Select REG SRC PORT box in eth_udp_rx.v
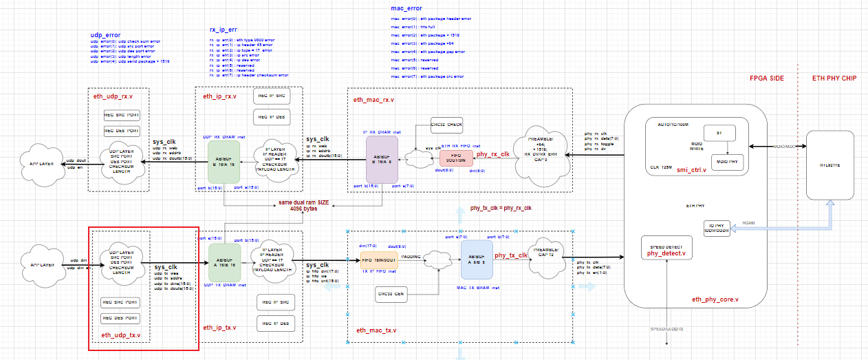 tap(121, 114)
